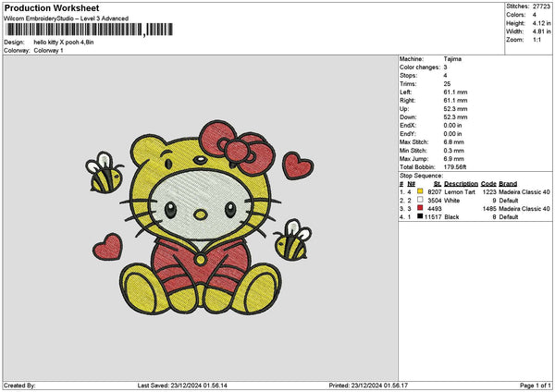The height and width of the screenshot is (392, 555).
Task: Click the 'Color changes:' label
Action: (420, 67)
